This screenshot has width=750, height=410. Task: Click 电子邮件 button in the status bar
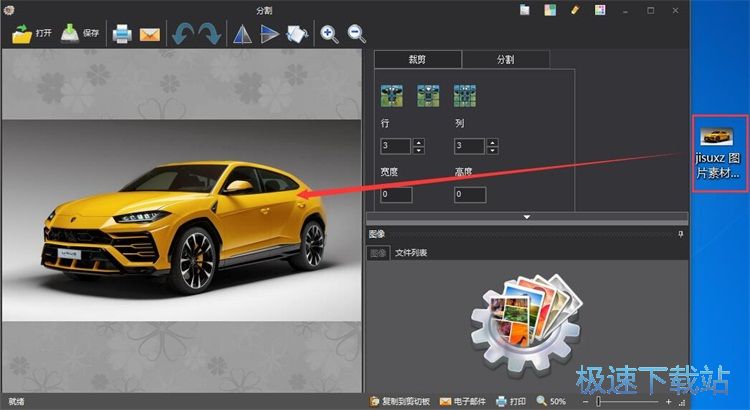[462, 401]
